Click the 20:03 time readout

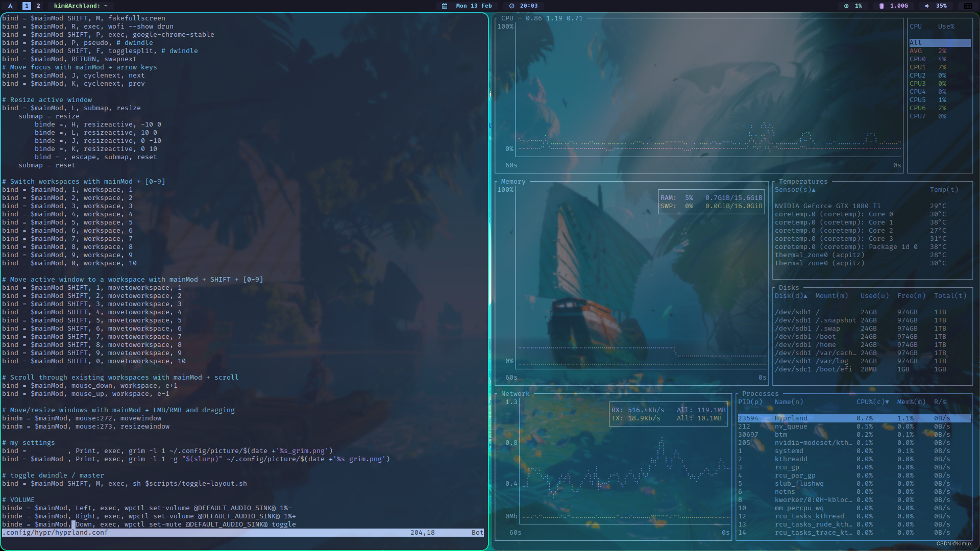coord(529,6)
